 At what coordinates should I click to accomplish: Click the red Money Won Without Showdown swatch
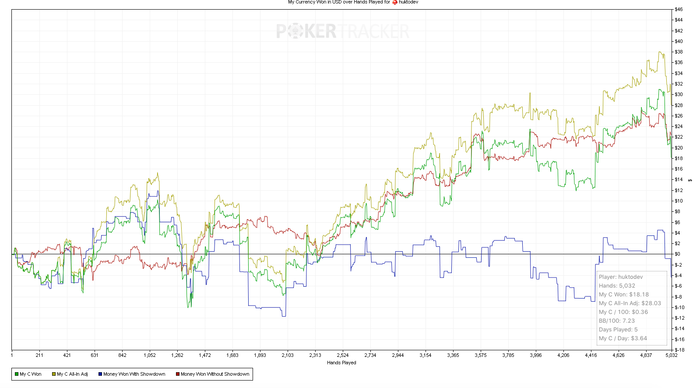point(178,374)
